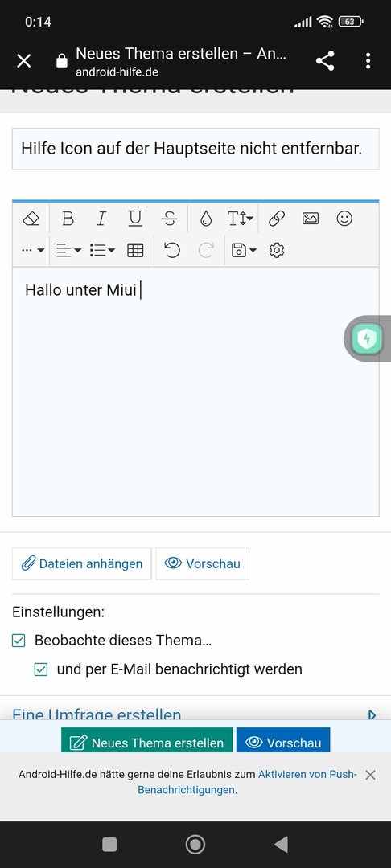Open browser three-dot overflow menu
Image resolution: width=391 pixels, height=868 pixels.
click(x=368, y=61)
